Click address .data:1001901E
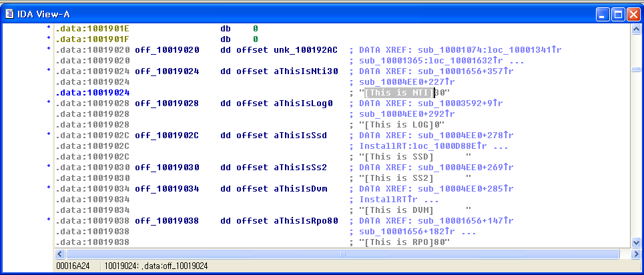This screenshot has height=275, width=644. [92, 29]
